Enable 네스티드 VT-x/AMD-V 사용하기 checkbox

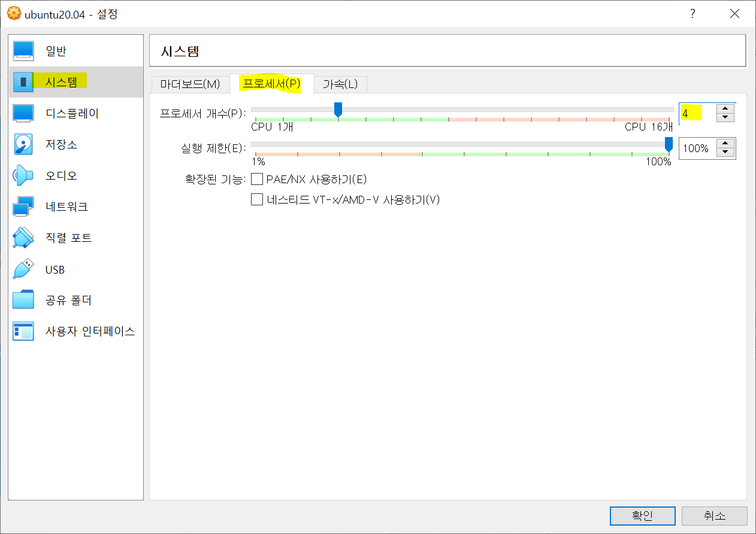pos(257,199)
